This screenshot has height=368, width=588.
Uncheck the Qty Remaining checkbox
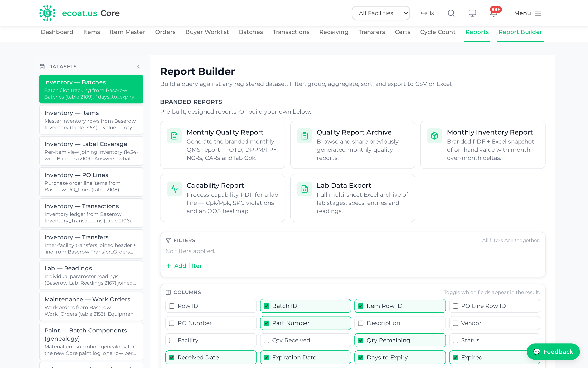[x=361, y=340]
